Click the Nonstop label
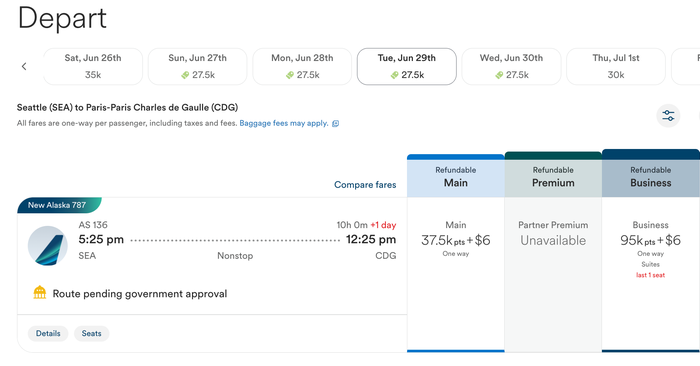 coord(235,256)
